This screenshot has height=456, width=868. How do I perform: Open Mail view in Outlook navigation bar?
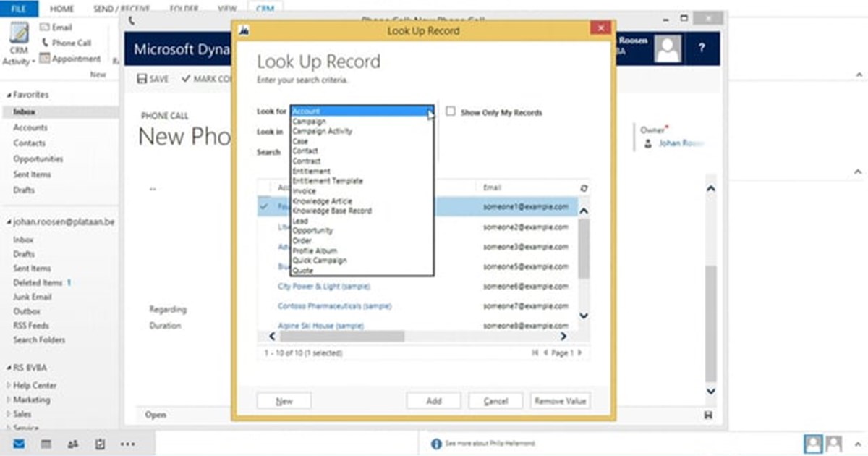coord(19,444)
